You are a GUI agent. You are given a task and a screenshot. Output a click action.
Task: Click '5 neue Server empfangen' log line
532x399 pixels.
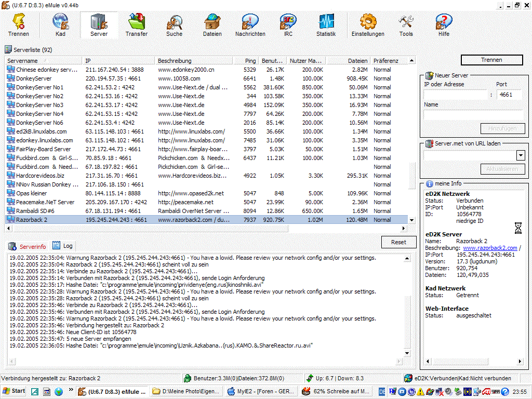click(x=70, y=339)
